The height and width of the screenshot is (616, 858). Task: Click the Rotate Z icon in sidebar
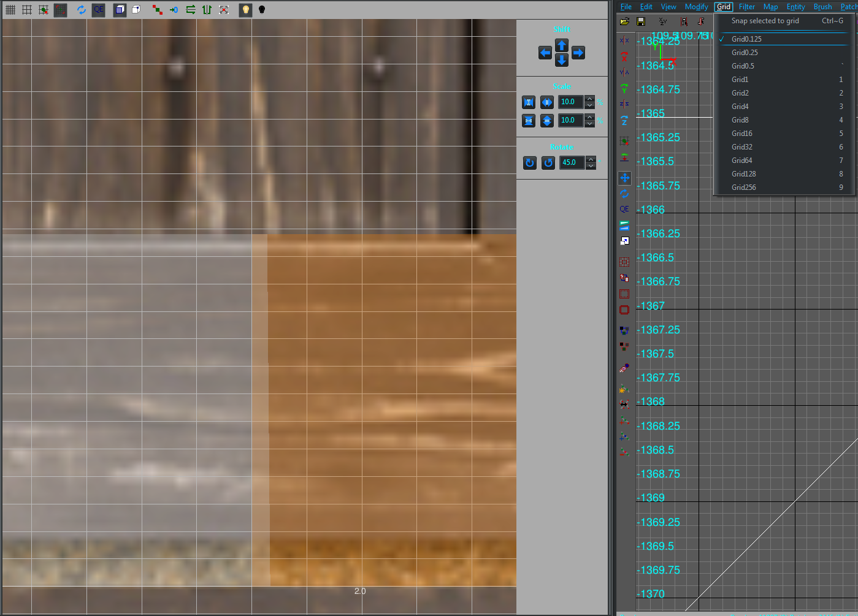pos(624,120)
